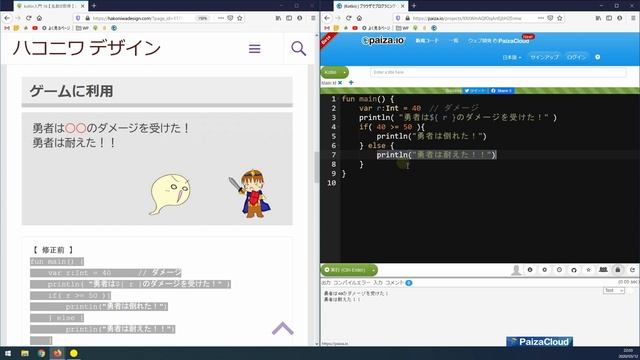Open the Gmail bookmark in the left window
640x360 pixels.
7,28
